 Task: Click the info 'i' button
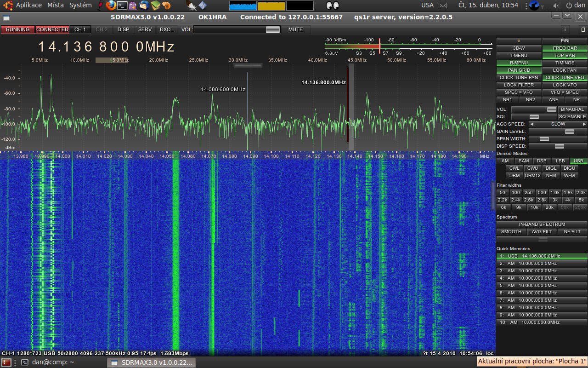tap(565, 29)
